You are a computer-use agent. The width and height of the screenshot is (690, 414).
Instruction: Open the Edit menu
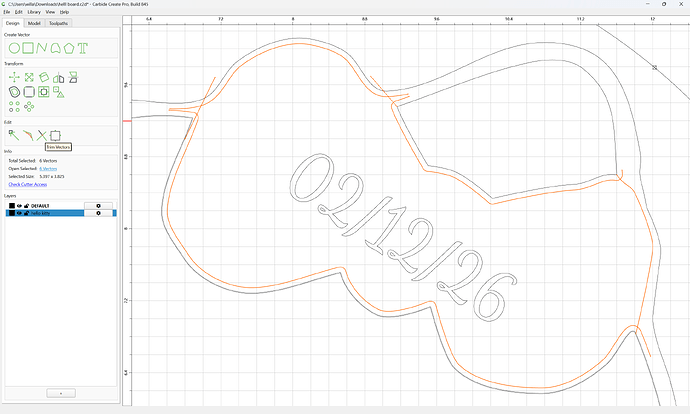pyautogui.click(x=18, y=12)
